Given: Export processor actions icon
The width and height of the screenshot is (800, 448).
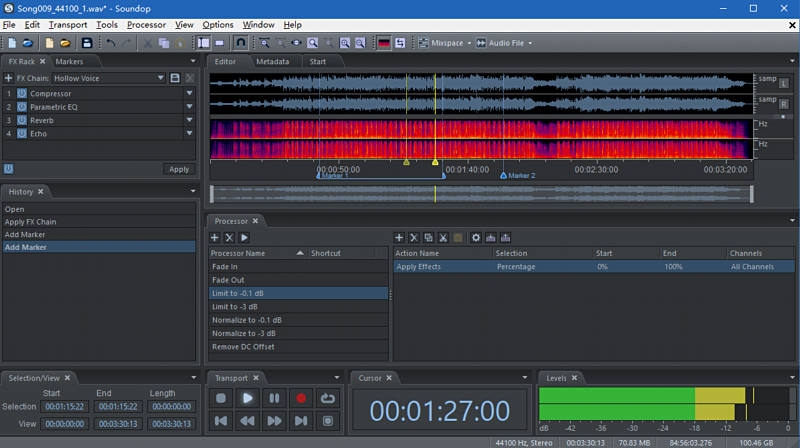Looking at the screenshot, I should click(506, 238).
